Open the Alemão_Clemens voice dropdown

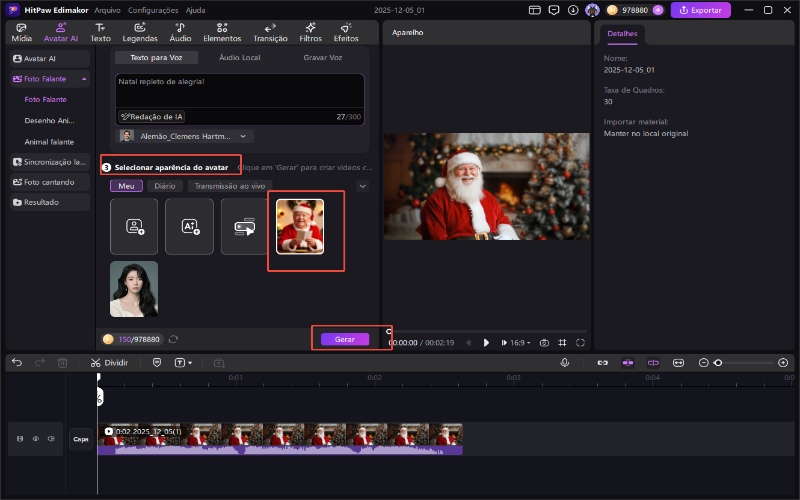pyautogui.click(x=185, y=136)
